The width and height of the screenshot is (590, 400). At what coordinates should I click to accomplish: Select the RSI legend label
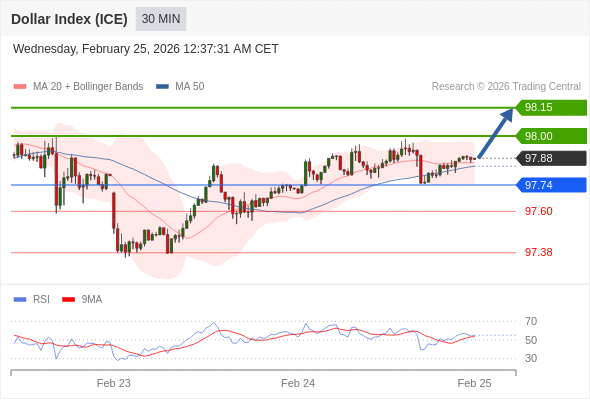click(41, 300)
